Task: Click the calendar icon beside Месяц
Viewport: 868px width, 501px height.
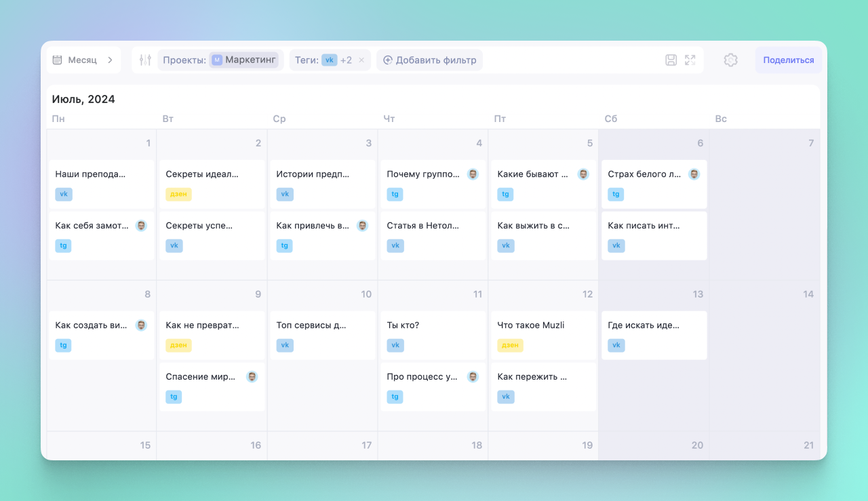Action: click(x=58, y=60)
